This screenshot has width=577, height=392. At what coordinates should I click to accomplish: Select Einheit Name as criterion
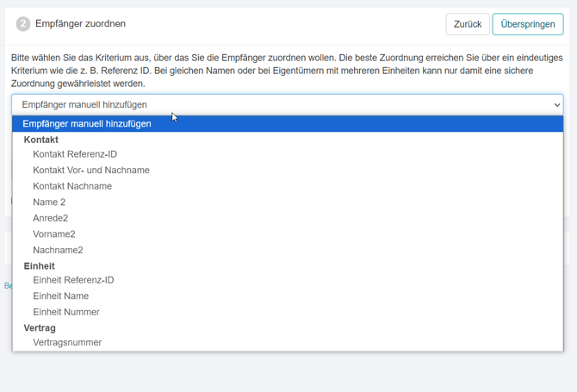pos(61,296)
